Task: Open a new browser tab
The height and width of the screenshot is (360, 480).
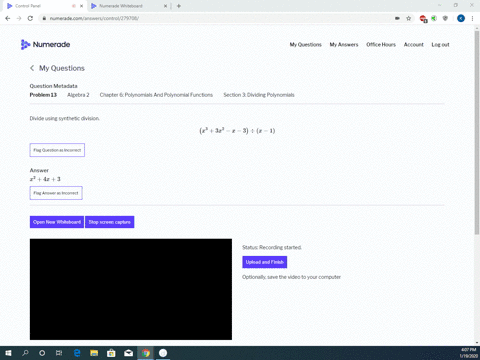Action: [x=179, y=6]
